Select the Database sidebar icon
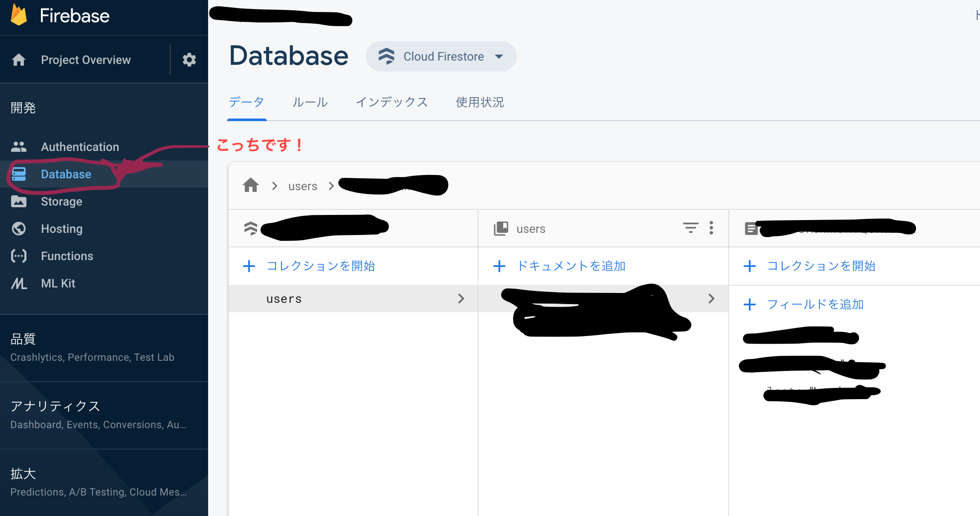This screenshot has height=516, width=980. [x=19, y=174]
